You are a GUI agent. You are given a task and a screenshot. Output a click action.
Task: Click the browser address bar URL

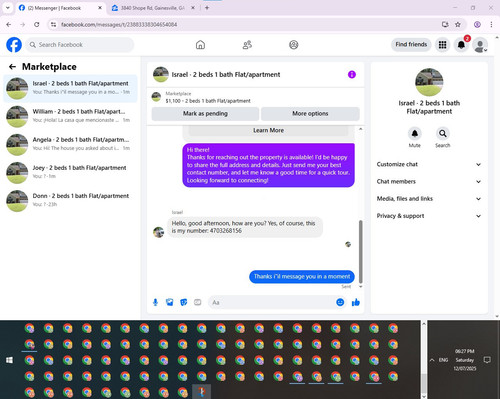point(119,24)
